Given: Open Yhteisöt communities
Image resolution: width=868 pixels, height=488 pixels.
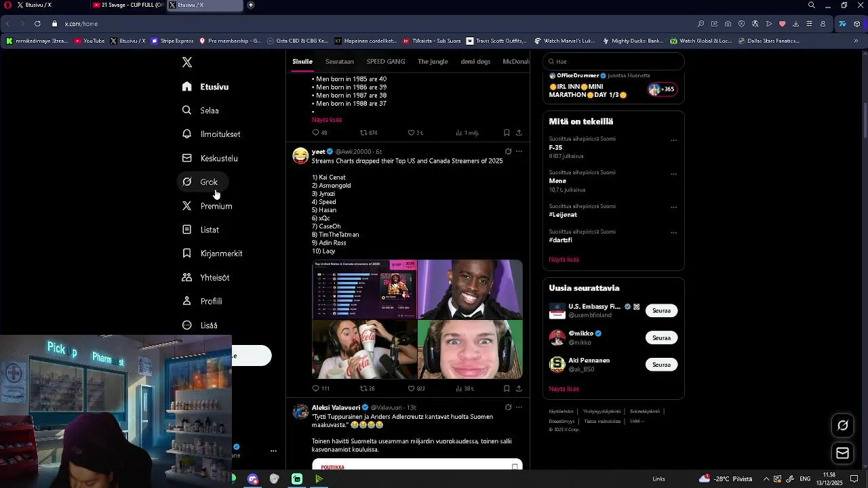Looking at the screenshot, I should tap(206, 277).
